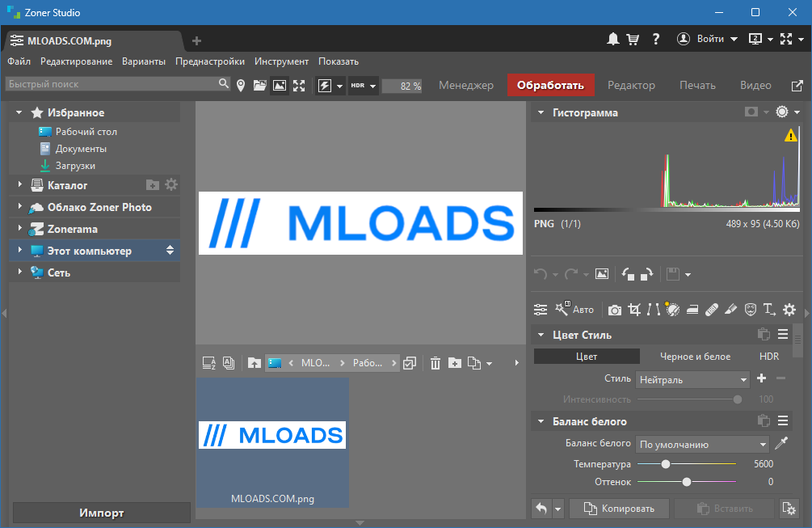
Task: Select the face mask tool icon
Action: coord(751,310)
